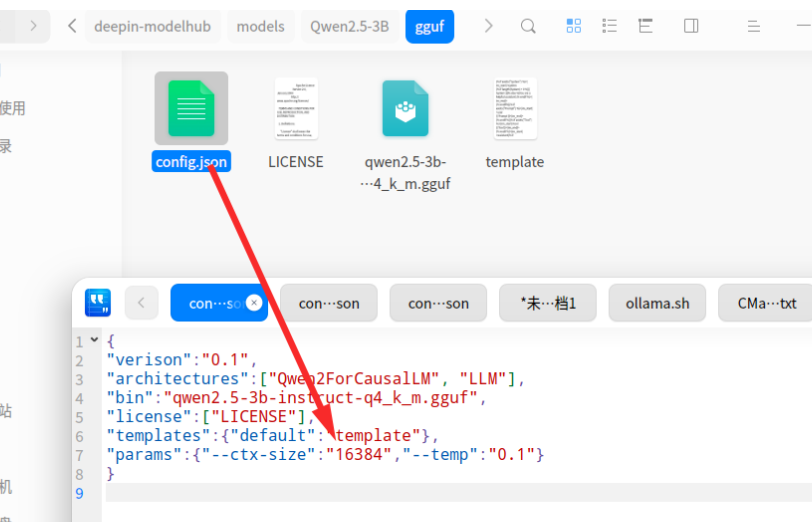Go forward in file manager history
812x522 pixels.
pyautogui.click(x=33, y=26)
